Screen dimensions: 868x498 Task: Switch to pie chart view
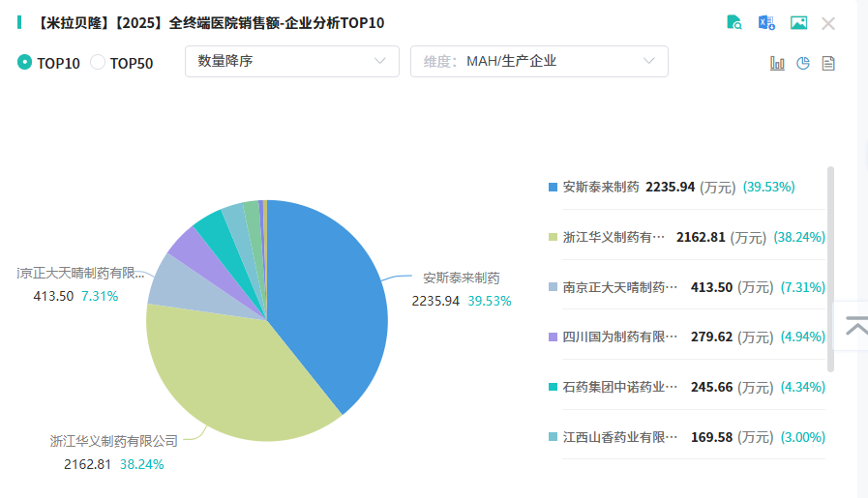(x=802, y=63)
